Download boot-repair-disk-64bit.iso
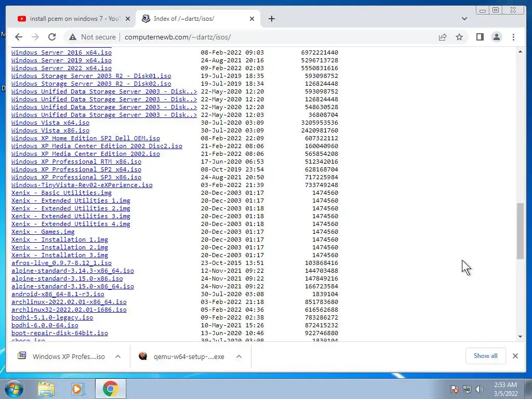 (x=60, y=333)
